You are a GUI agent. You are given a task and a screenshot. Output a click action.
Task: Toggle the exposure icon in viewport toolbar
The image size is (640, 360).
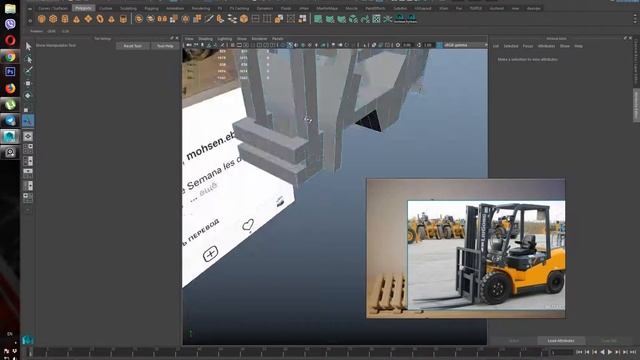tap(398, 45)
